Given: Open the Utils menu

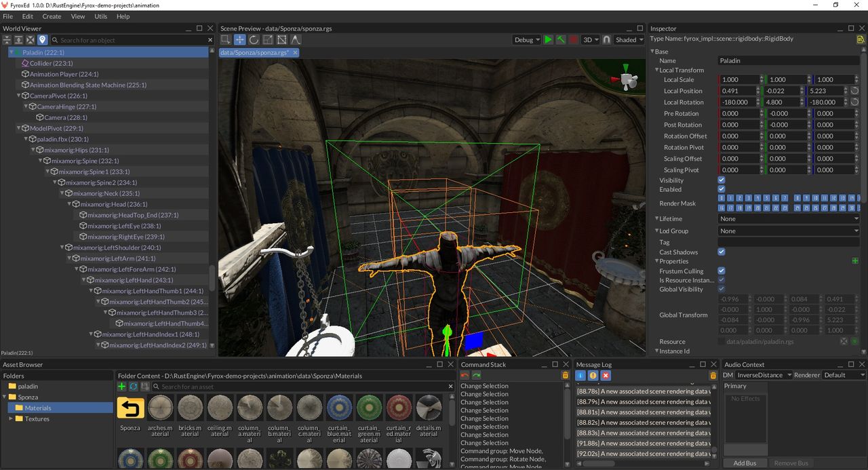Looking at the screenshot, I should [x=100, y=16].
